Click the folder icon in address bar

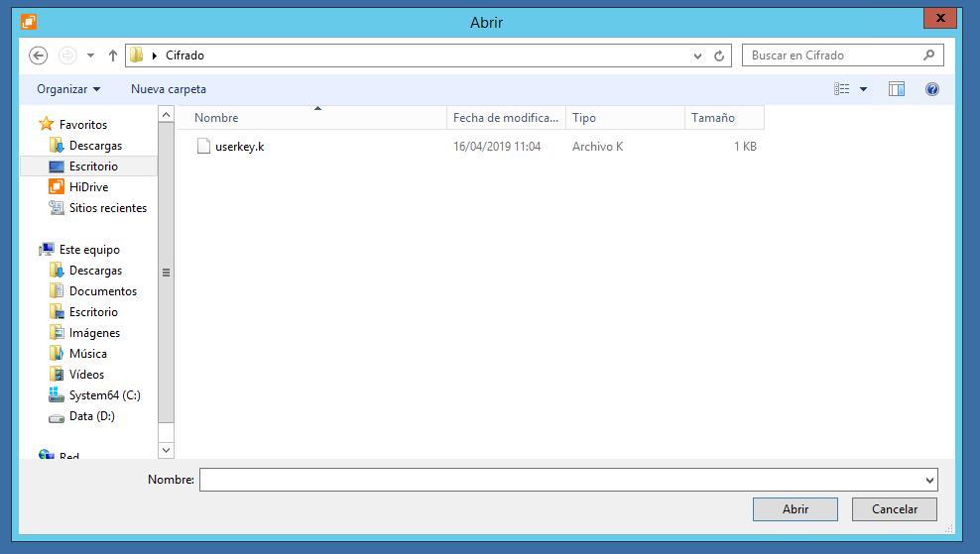136,55
